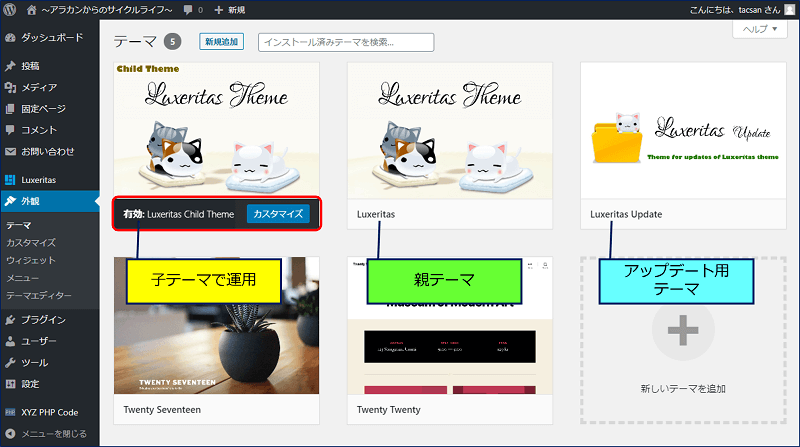800x447 pixels.
Task: Click the theme count badge 5
Action: coord(172,42)
